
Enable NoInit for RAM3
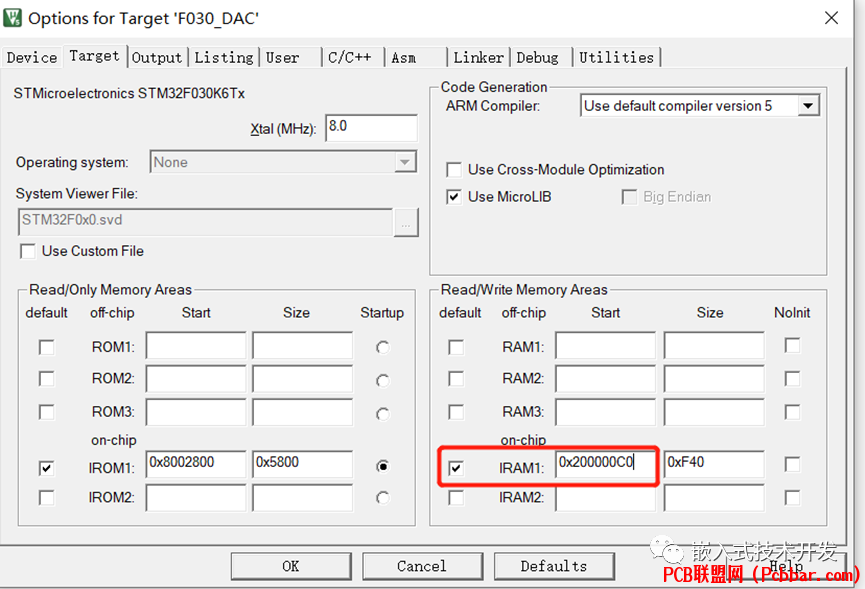click(792, 412)
